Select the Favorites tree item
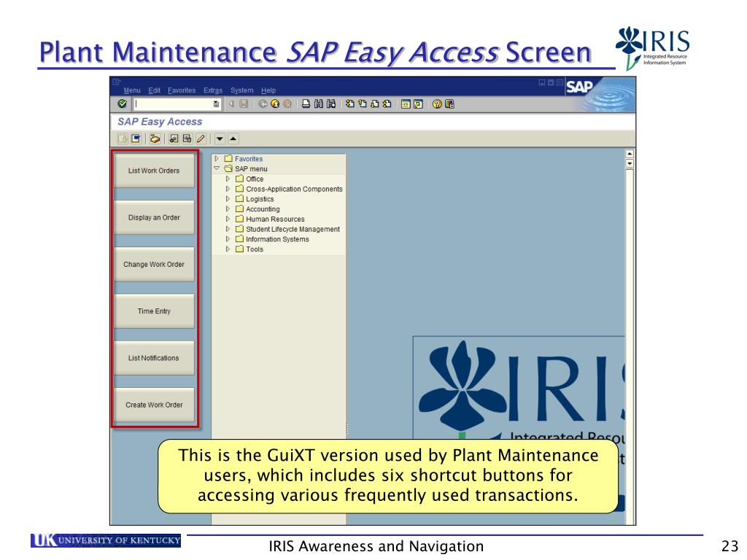 (249, 159)
